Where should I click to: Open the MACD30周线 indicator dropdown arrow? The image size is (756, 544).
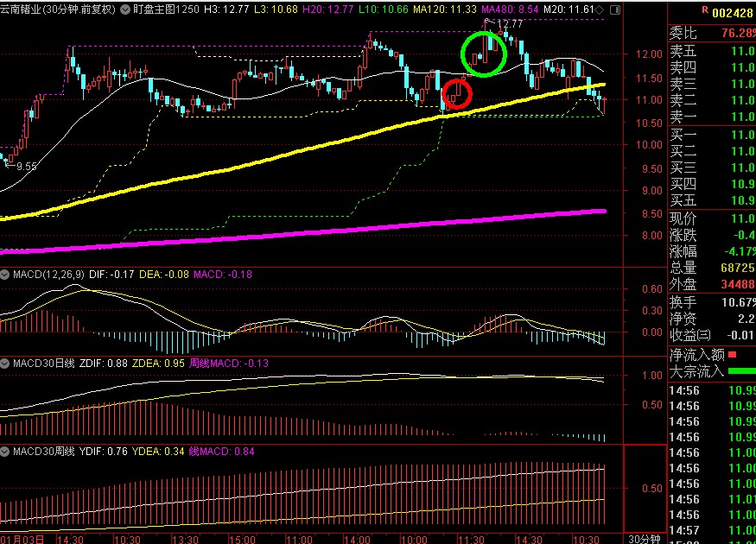(x=5, y=452)
